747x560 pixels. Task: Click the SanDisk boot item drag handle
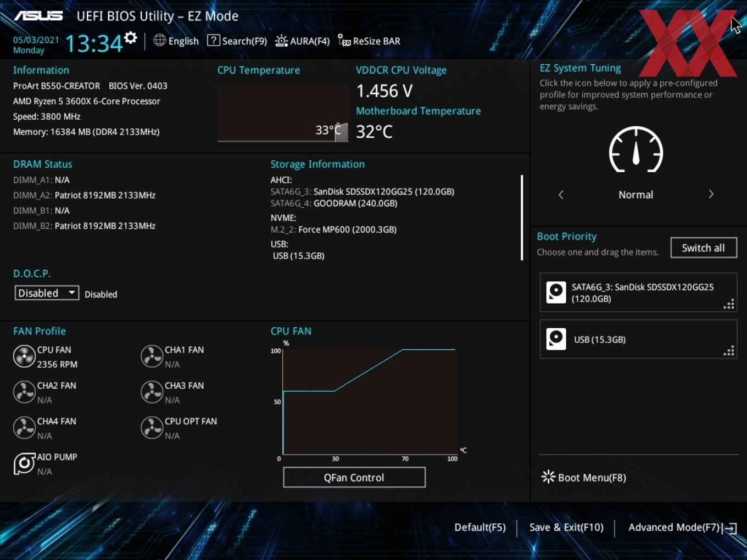[729, 305]
